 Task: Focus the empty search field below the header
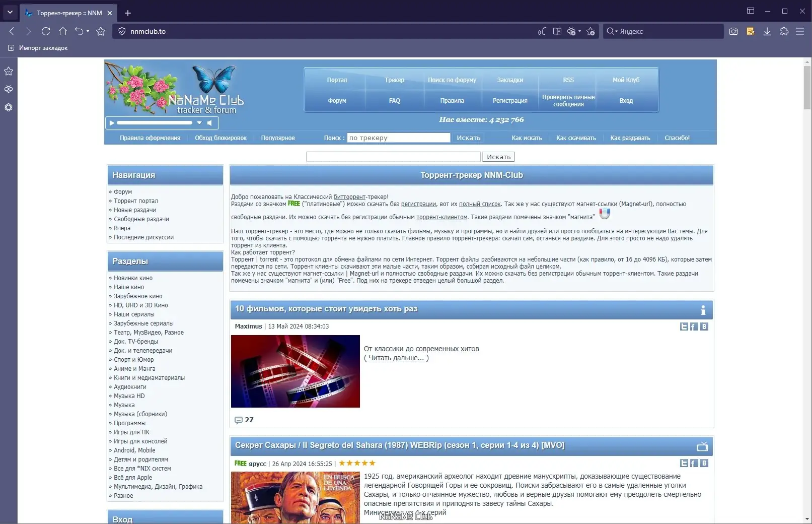pyautogui.click(x=394, y=157)
